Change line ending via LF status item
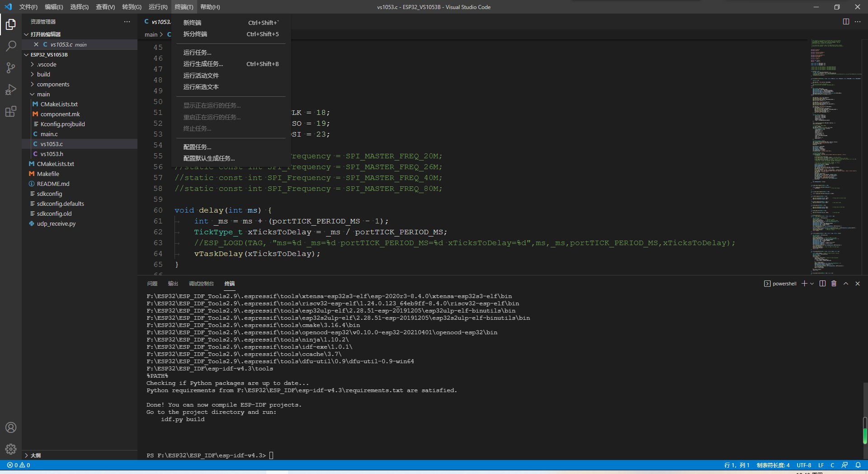Viewport: 868px width, 474px height. point(821,465)
